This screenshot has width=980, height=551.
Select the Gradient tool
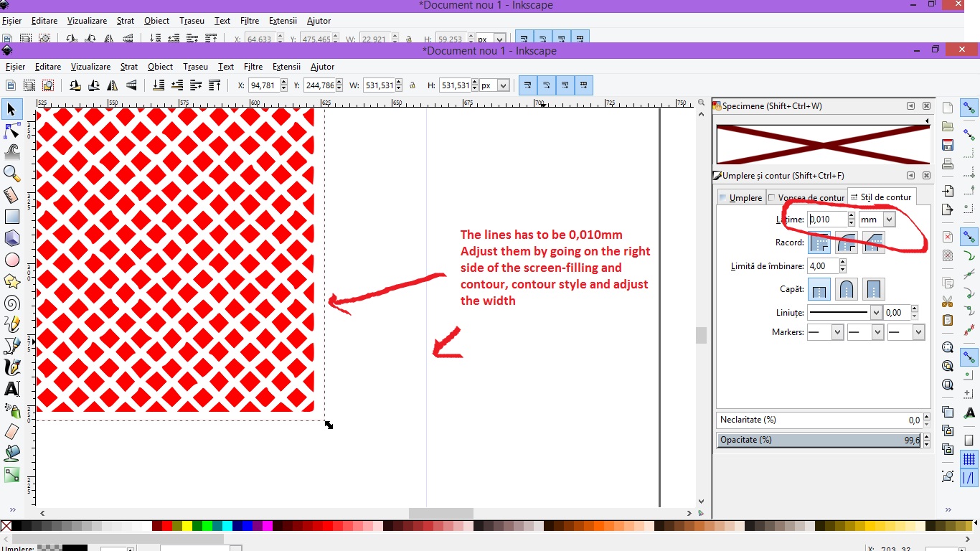click(11, 475)
